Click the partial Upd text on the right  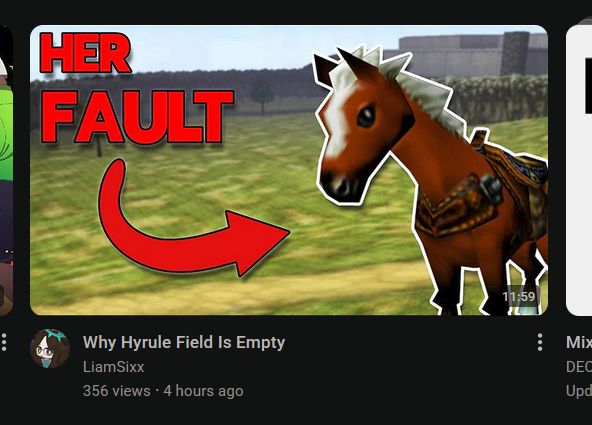(579, 391)
